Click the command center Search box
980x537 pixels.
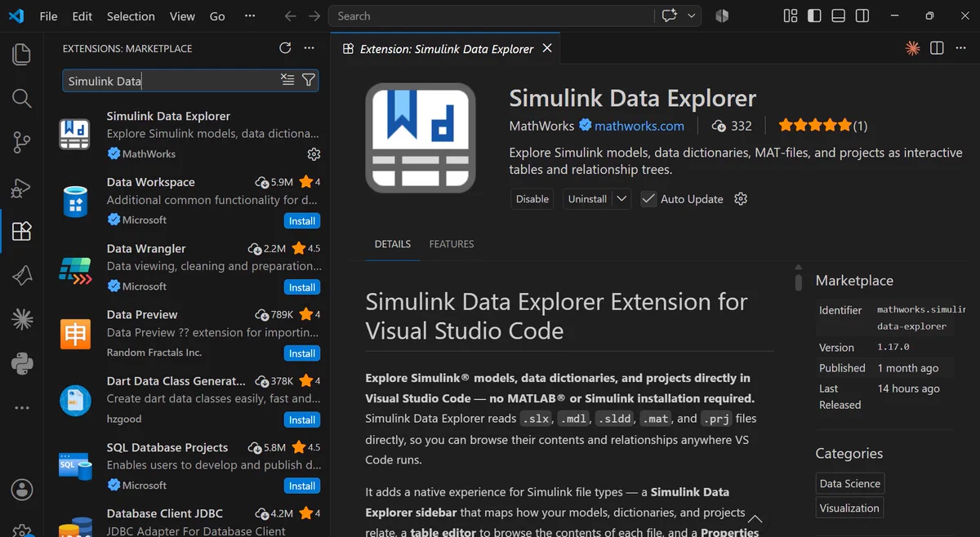(491, 16)
